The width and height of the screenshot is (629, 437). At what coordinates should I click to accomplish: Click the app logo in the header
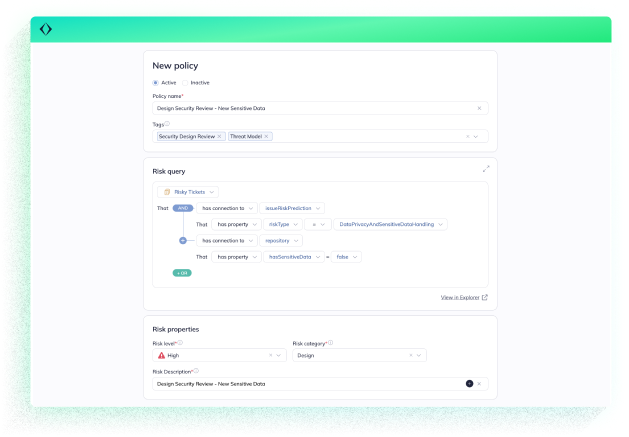[x=46, y=29]
